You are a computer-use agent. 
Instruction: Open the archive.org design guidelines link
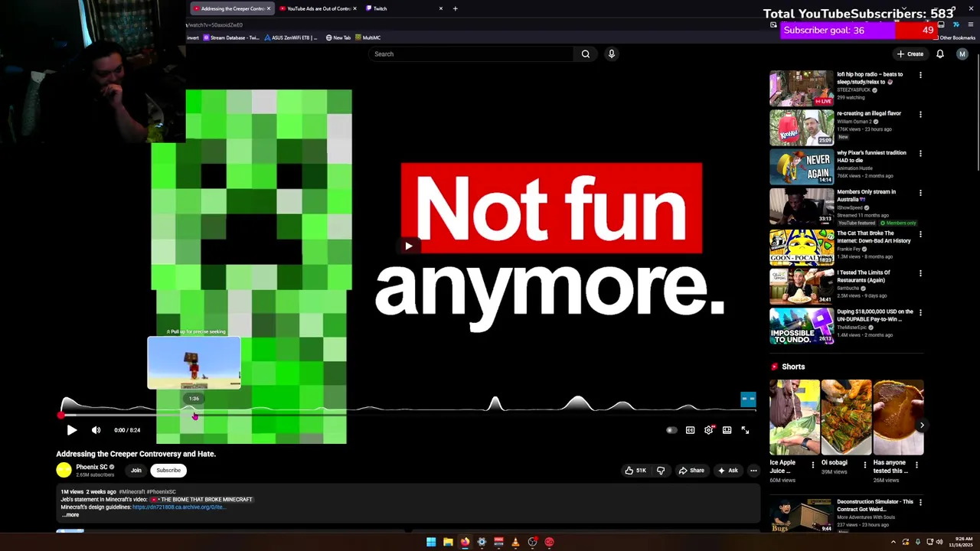pyautogui.click(x=178, y=507)
